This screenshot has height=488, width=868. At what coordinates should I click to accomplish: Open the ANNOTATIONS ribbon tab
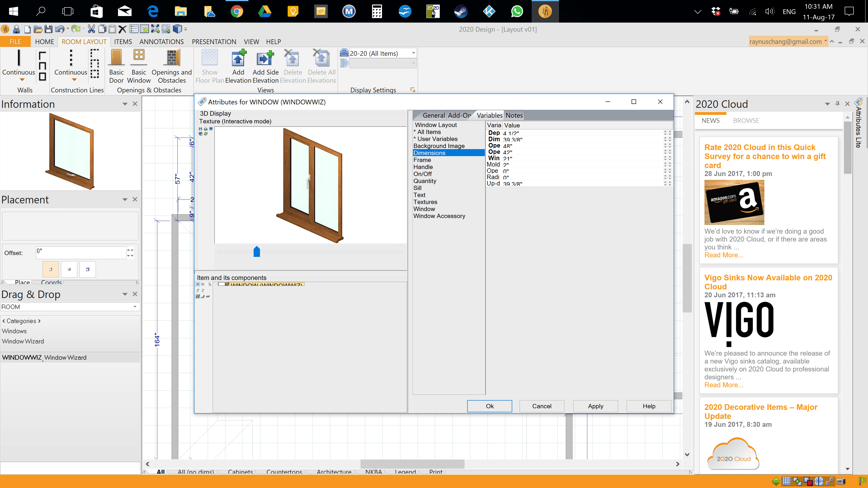pos(161,42)
